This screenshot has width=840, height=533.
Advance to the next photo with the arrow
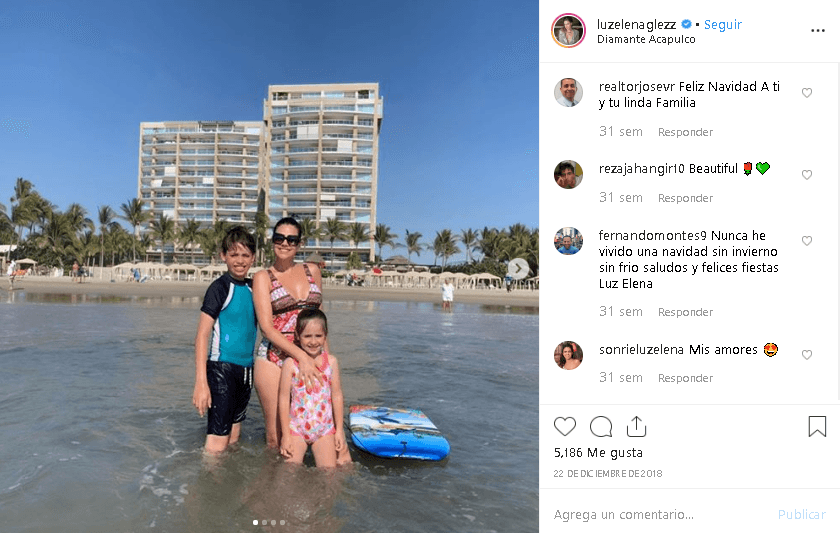518,268
